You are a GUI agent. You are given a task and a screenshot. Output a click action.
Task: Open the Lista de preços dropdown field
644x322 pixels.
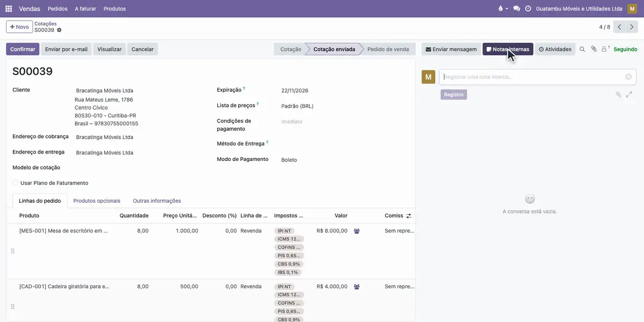[x=345, y=106]
